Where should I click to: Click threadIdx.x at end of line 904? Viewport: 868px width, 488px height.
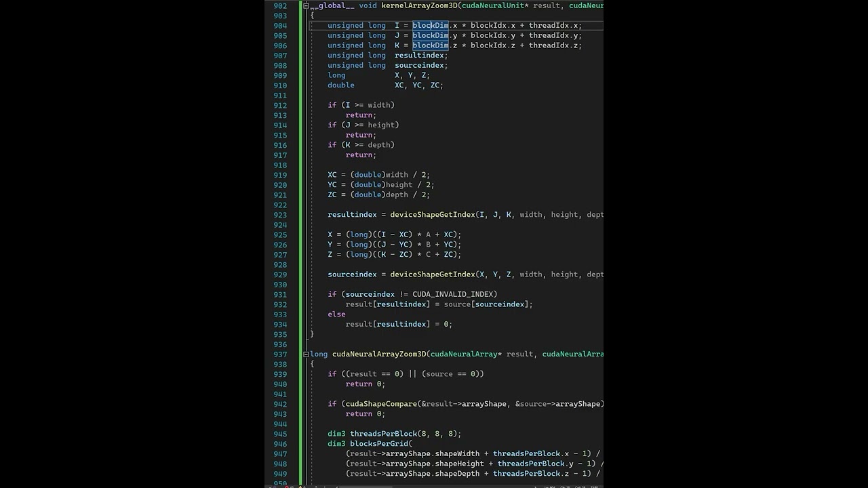(x=553, y=25)
